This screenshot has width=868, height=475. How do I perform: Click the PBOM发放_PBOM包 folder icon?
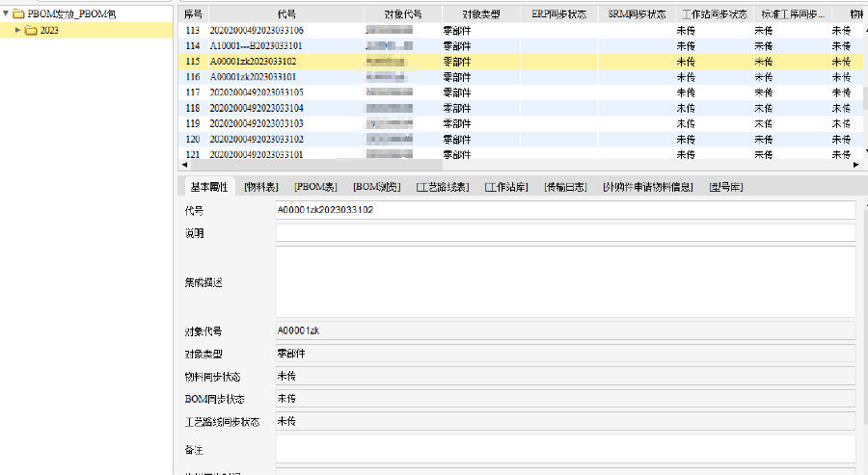[18, 14]
